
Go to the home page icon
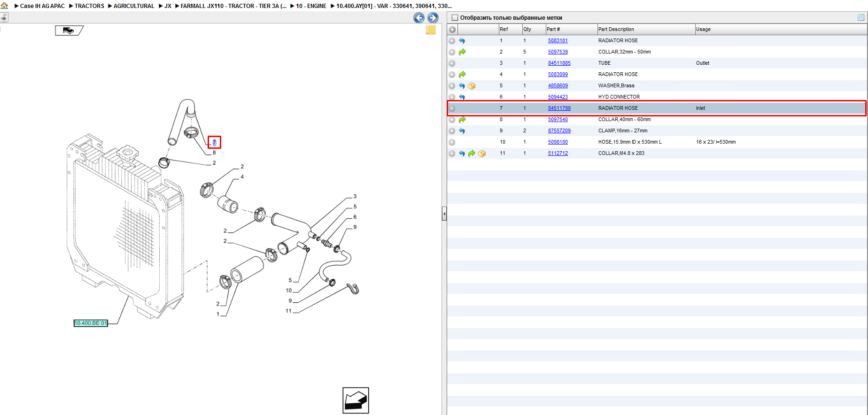pyautogui.click(x=5, y=6)
